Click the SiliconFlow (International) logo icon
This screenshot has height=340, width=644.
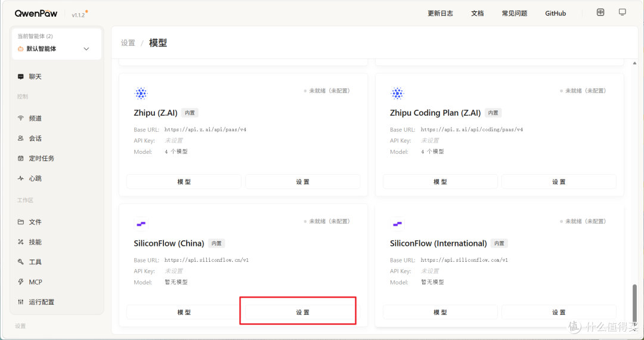pos(397,224)
